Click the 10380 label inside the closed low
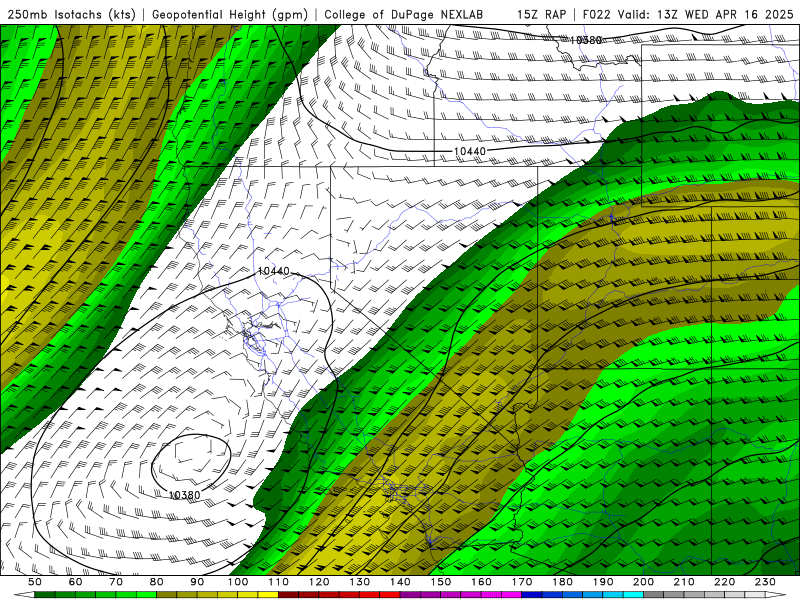800x600 pixels. (x=184, y=495)
